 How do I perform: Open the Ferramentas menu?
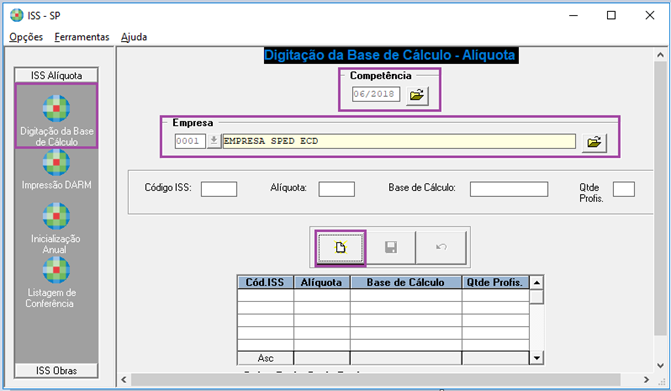82,37
